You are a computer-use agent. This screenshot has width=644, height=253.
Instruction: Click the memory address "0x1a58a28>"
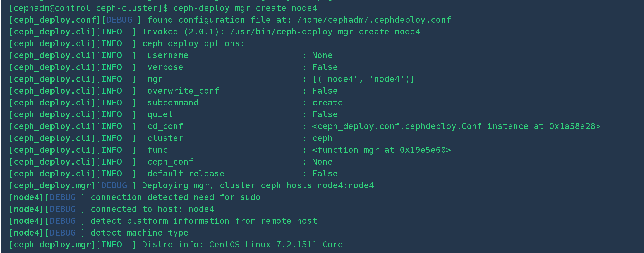[x=575, y=127]
